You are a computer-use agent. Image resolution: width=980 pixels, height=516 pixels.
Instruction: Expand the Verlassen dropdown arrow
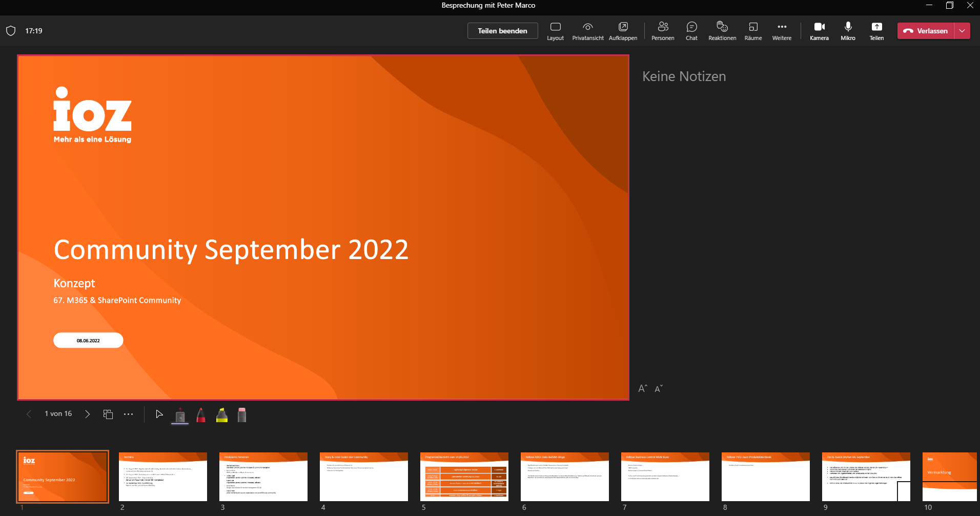pyautogui.click(x=962, y=31)
